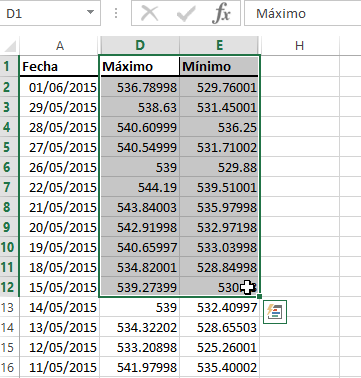The image size is (361, 378).
Task: Select row 1 header
Action: 10,66
